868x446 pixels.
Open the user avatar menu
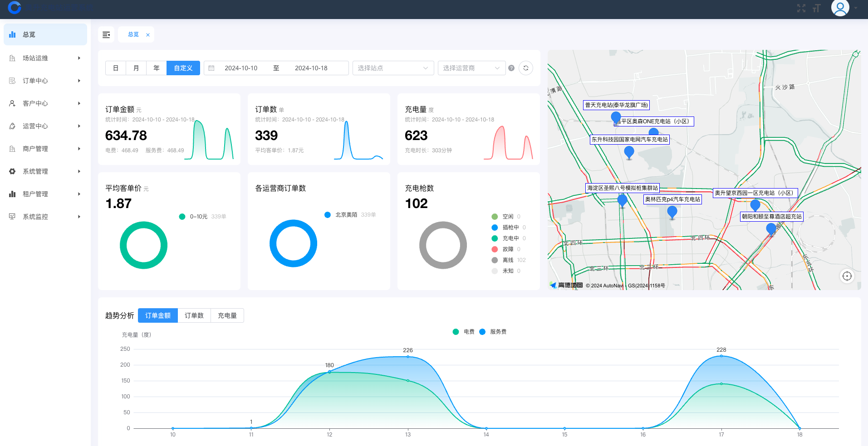(840, 8)
